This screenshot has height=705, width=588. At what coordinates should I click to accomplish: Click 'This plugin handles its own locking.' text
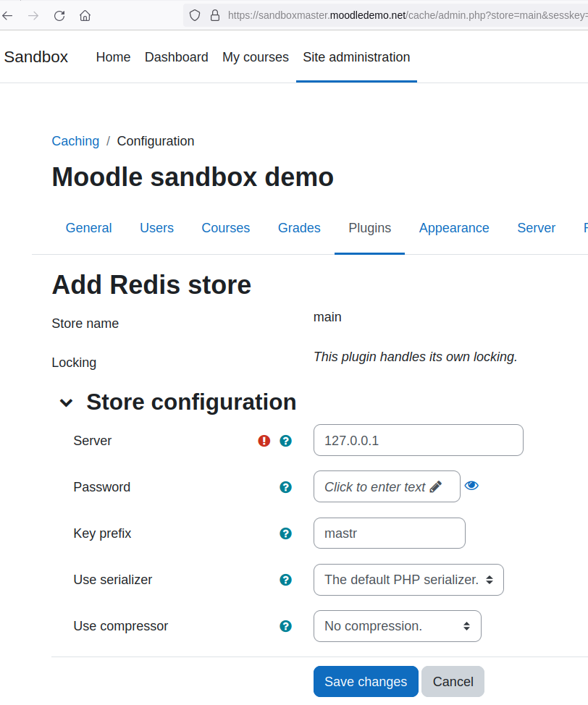point(415,357)
